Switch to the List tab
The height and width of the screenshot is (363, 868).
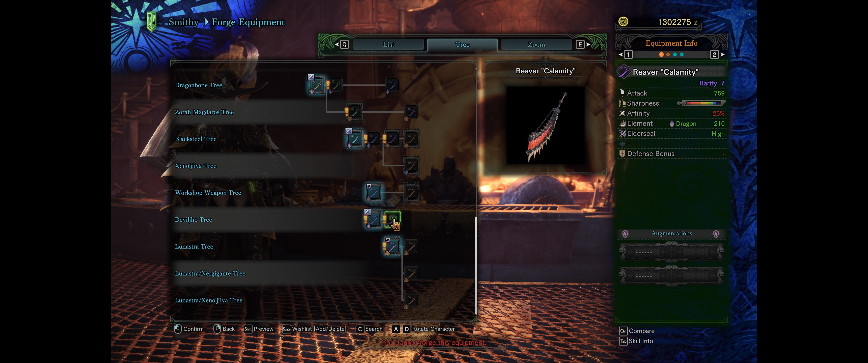(388, 44)
